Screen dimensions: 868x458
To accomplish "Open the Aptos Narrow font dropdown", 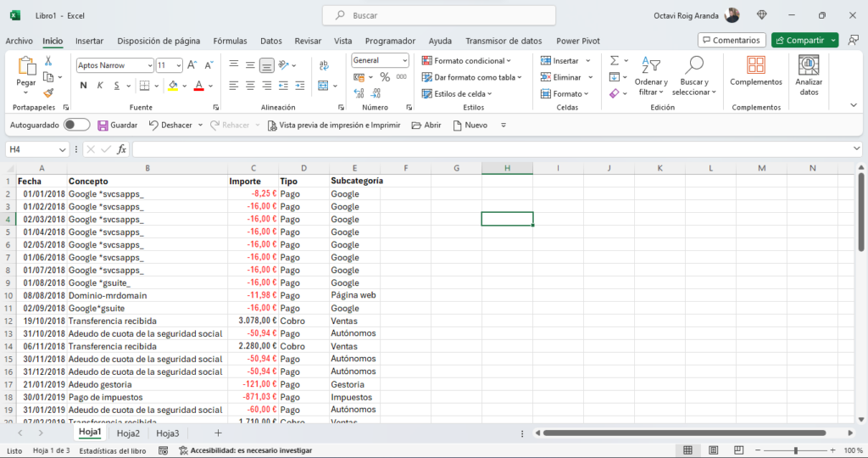I will coord(149,65).
